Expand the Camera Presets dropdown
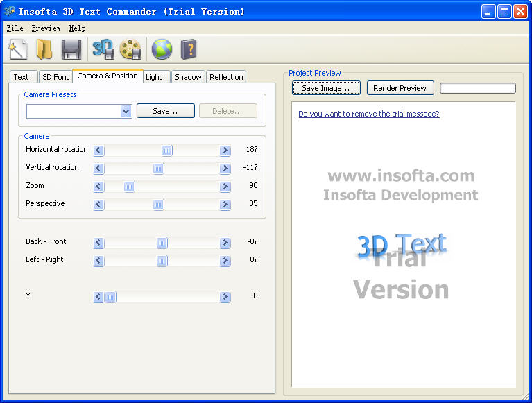 point(126,111)
